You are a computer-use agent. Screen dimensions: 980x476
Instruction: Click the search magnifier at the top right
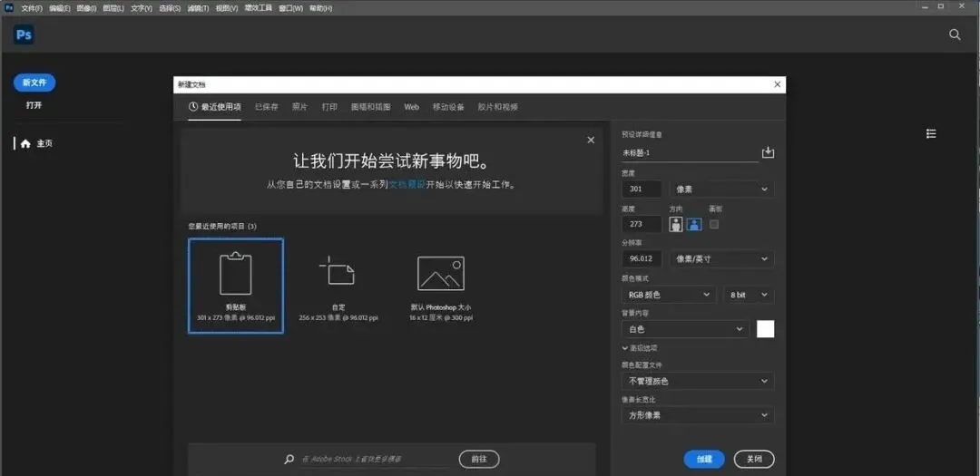click(x=955, y=35)
